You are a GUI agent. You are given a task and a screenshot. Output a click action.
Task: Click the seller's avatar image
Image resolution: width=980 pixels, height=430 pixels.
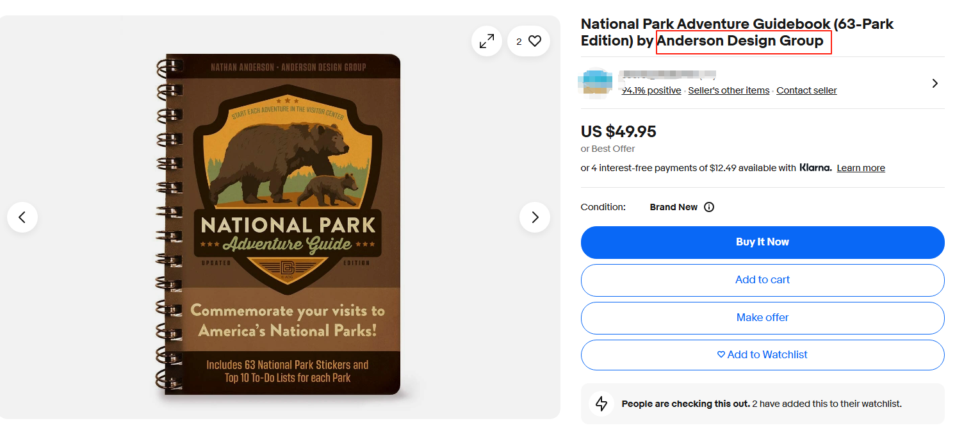[595, 83]
